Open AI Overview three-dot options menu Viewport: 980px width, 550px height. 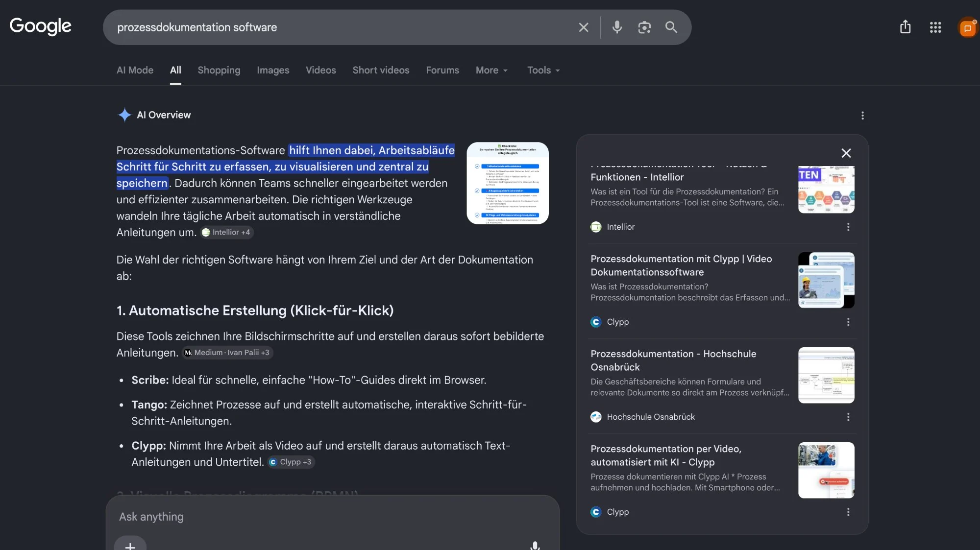[x=862, y=116]
